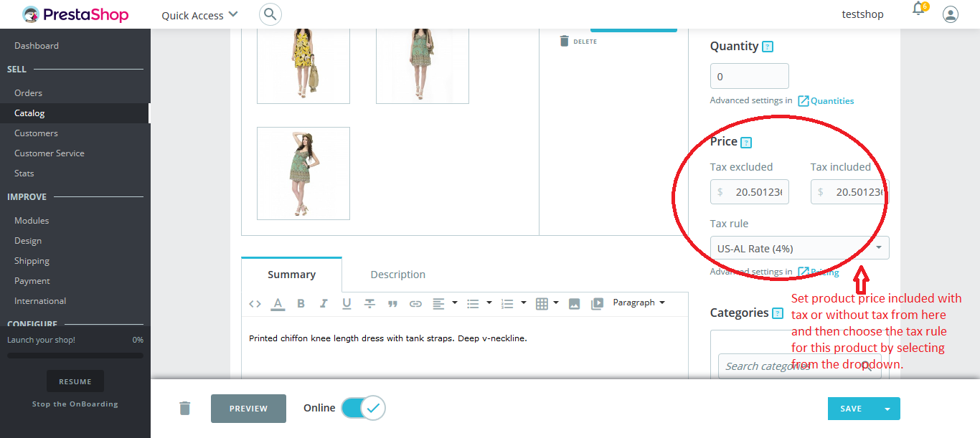Choose text color in editor toolbar
Image resolution: width=980 pixels, height=438 pixels.
pyautogui.click(x=278, y=304)
